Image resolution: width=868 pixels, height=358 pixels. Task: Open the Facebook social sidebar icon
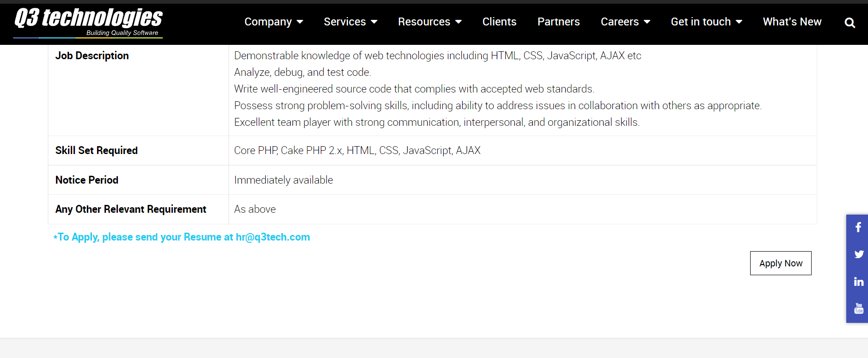pyautogui.click(x=858, y=227)
